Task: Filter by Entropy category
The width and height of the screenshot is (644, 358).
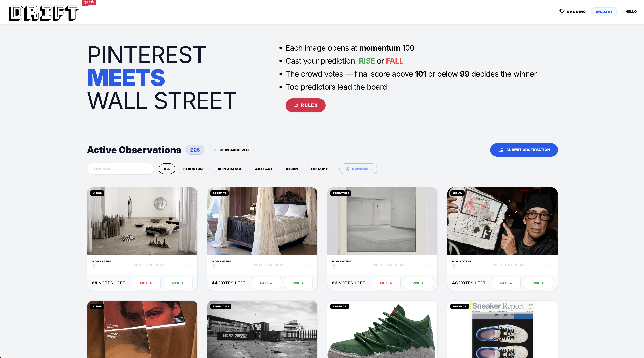Action: click(319, 169)
